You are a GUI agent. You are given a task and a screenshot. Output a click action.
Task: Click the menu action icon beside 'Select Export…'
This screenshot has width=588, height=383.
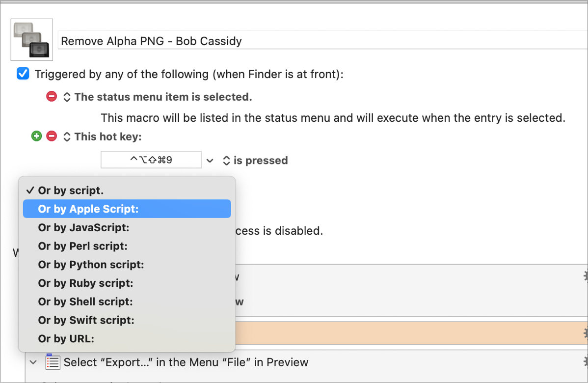coord(52,362)
